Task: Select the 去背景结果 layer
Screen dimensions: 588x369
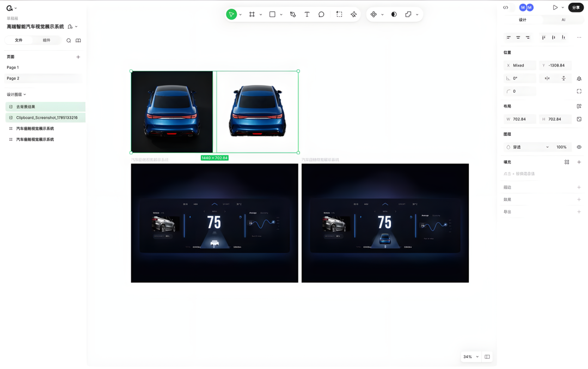Action: (45, 107)
